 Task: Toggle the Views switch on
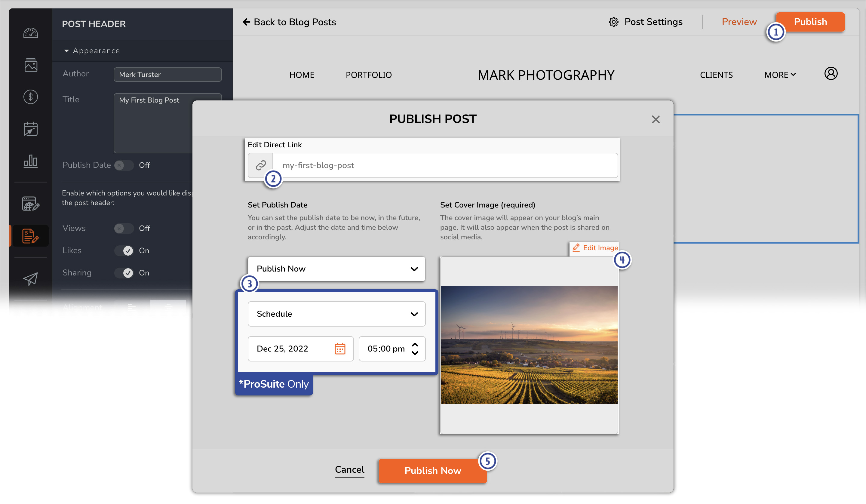124,228
